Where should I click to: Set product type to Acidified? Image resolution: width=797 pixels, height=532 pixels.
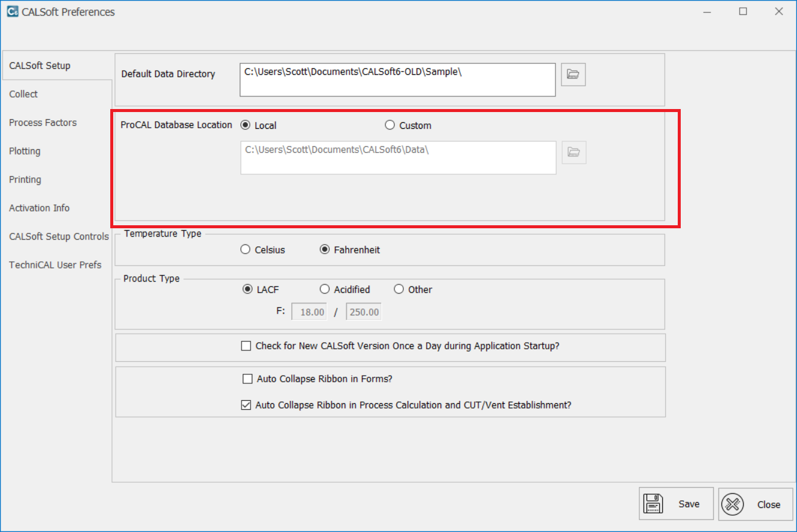[325, 289]
